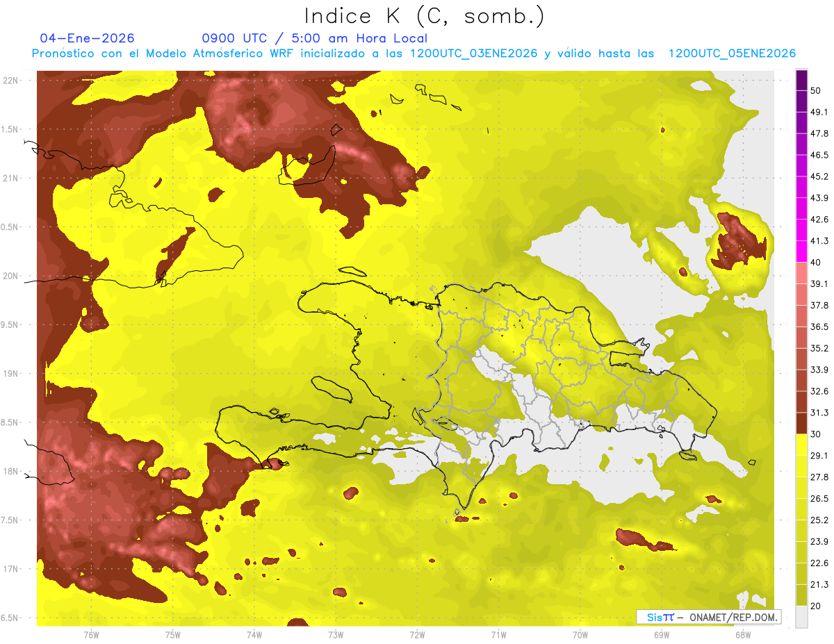Click the '75W' longitude label
This screenshot has width=834, height=644.
click(173, 635)
